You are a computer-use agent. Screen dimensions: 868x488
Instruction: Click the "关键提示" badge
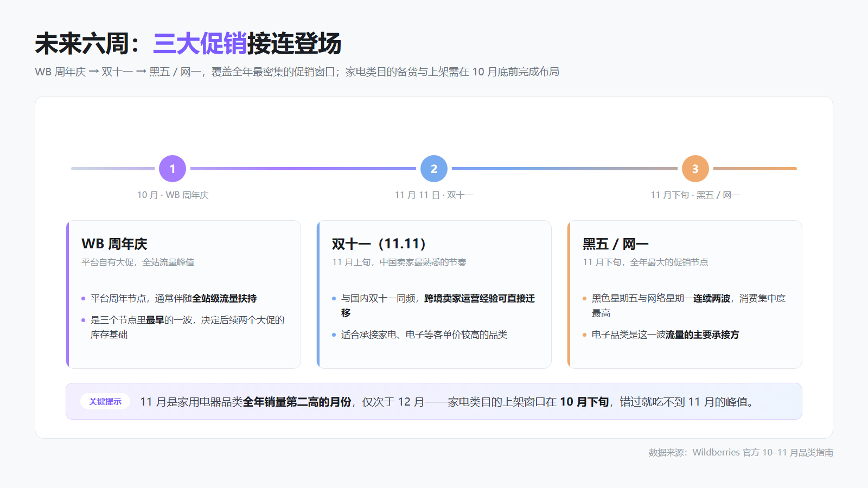click(x=105, y=401)
